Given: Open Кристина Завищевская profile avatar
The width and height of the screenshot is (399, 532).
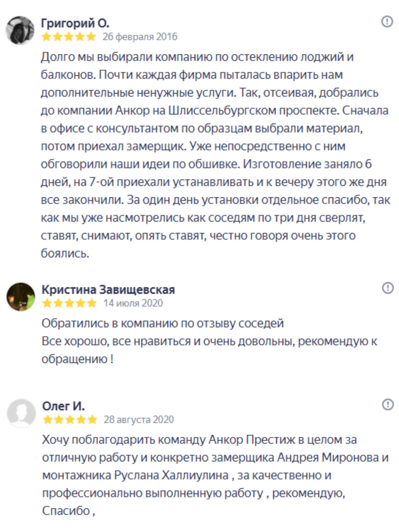Looking at the screenshot, I should [21, 296].
